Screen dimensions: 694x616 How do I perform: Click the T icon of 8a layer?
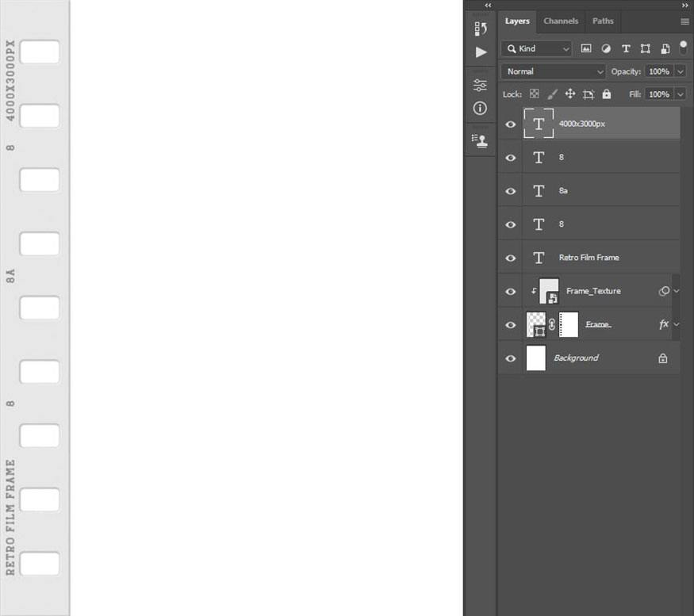click(x=539, y=191)
